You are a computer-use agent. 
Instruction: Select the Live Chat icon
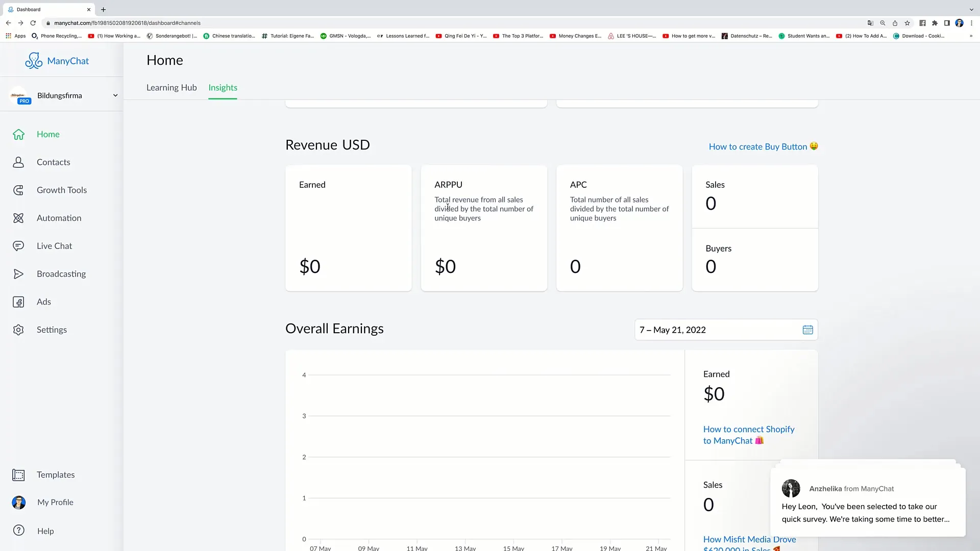pyautogui.click(x=18, y=245)
